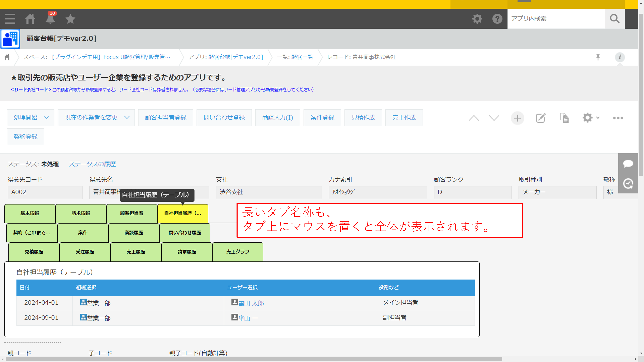The image size is (644, 362).
Task: Click user icon beside 雲田 太郎
Action: [x=234, y=302]
